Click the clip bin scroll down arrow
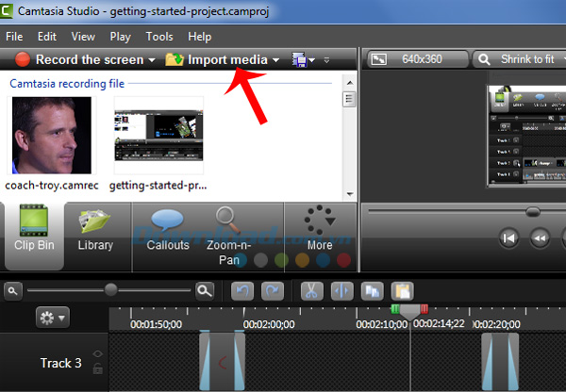The image size is (566, 392). (350, 194)
